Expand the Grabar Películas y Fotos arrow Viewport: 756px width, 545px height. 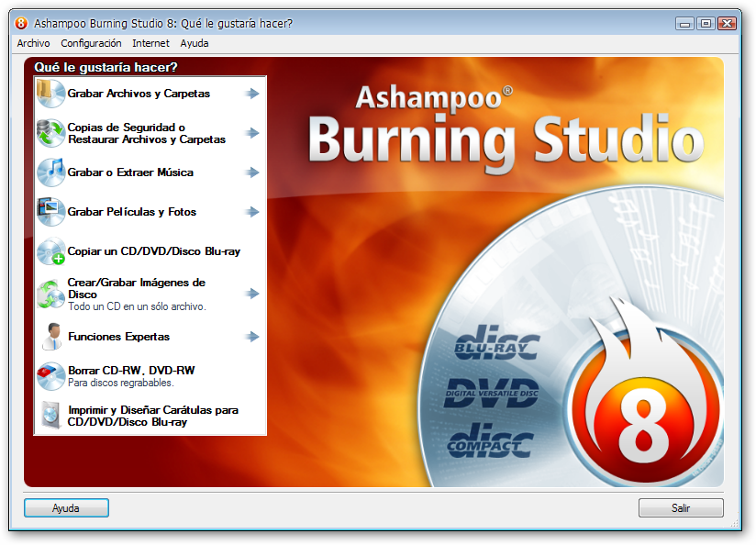pyautogui.click(x=252, y=212)
